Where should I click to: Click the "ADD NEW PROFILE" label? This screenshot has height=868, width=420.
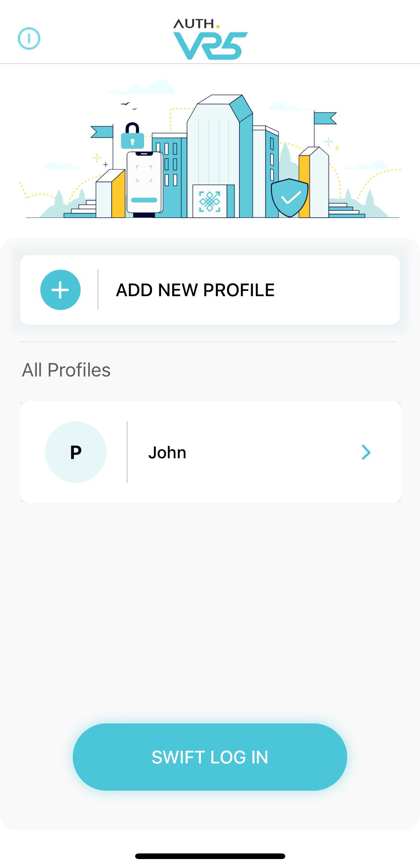(195, 290)
